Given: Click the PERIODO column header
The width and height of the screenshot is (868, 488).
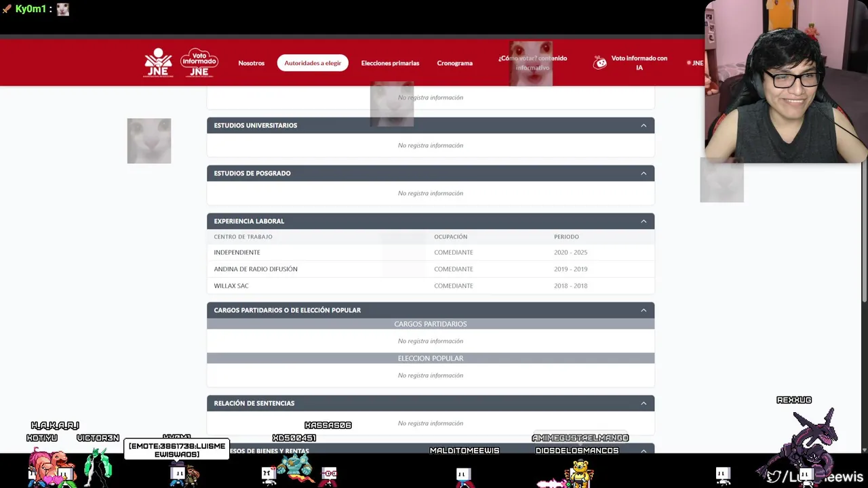Looking at the screenshot, I should [x=566, y=237].
